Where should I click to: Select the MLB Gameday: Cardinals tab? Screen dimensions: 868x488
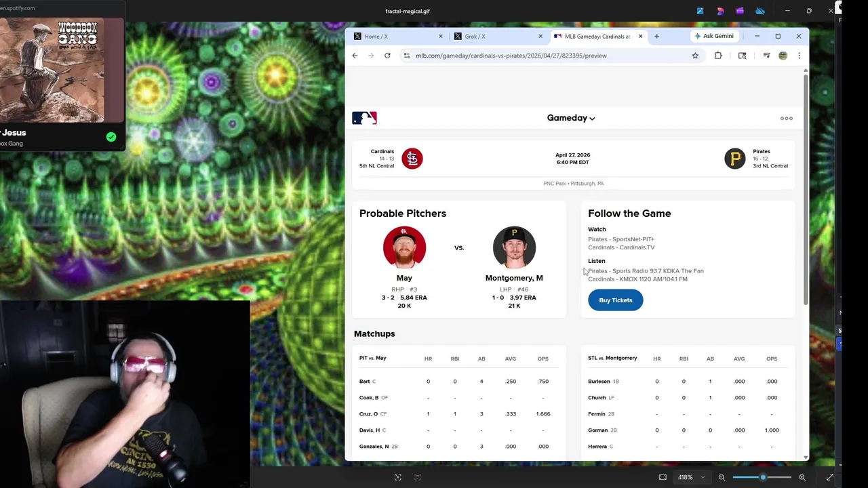click(597, 37)
